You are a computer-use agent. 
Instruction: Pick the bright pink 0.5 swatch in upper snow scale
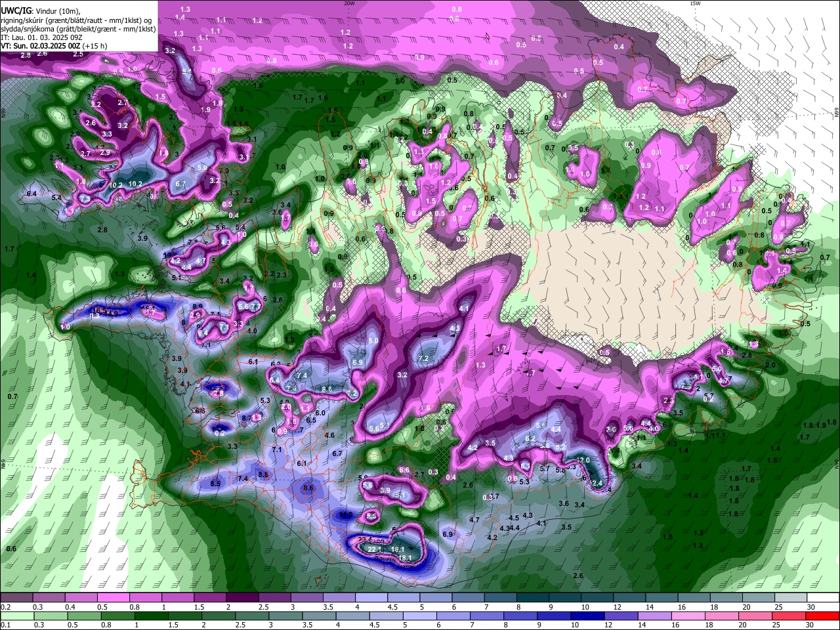(x=112, y=598)
